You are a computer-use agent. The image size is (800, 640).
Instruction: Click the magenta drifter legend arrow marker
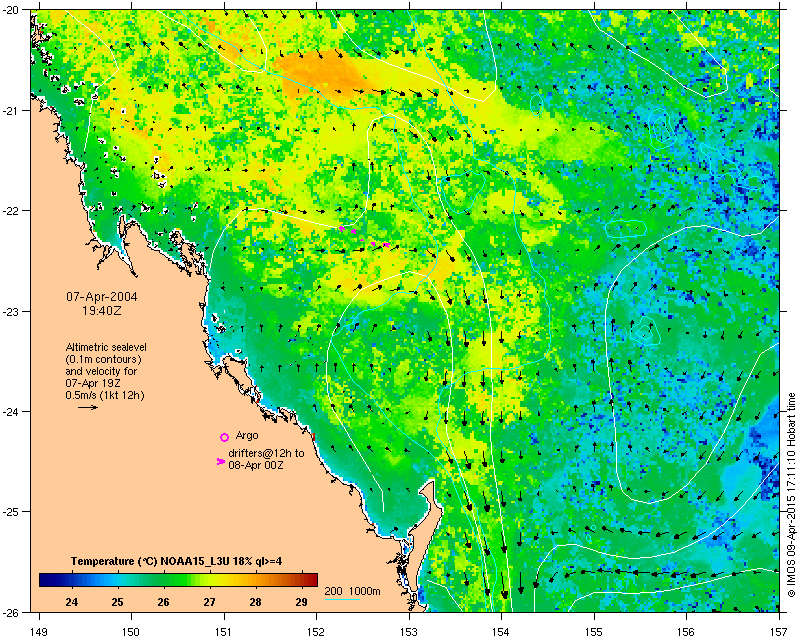click(220, 461)
